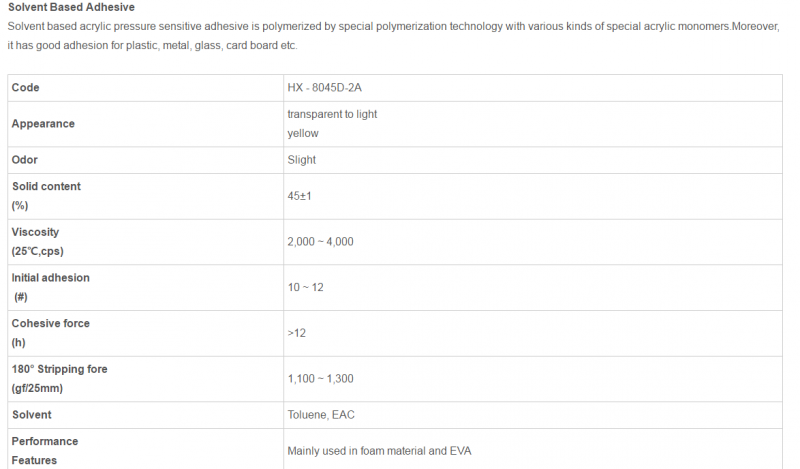
Task: Click the Odor row label
Action: click(25, 160)
